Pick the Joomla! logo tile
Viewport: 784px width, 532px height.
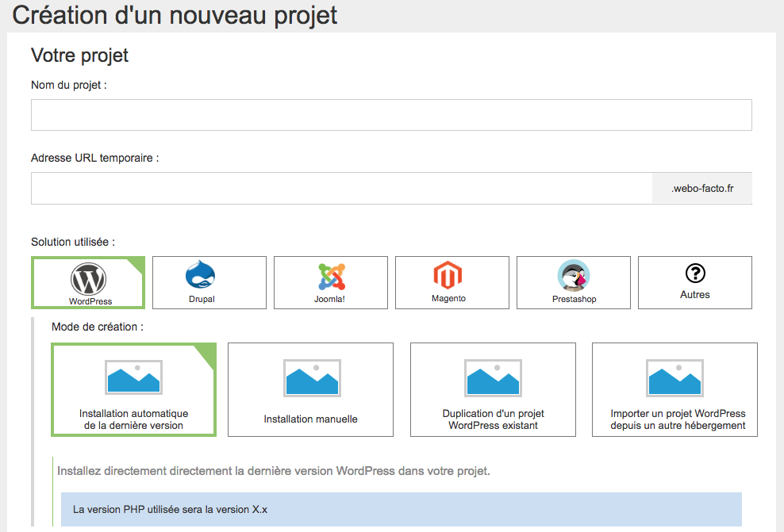[x=332, y=277]
